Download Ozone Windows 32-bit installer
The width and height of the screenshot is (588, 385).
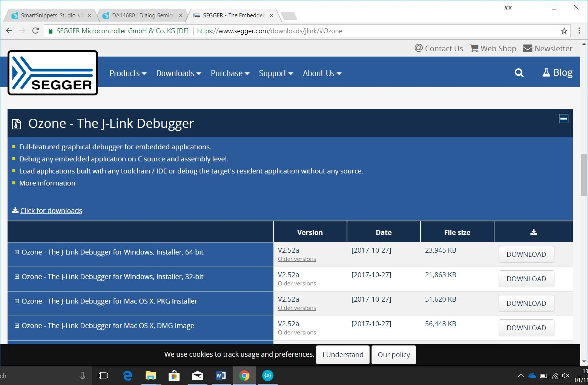coord(526,279)
